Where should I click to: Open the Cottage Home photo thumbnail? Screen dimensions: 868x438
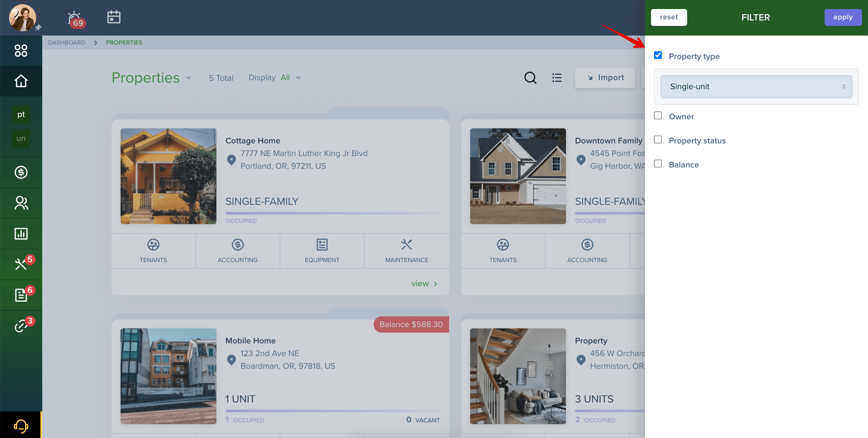pyautogui.click(x=168, y=176)
